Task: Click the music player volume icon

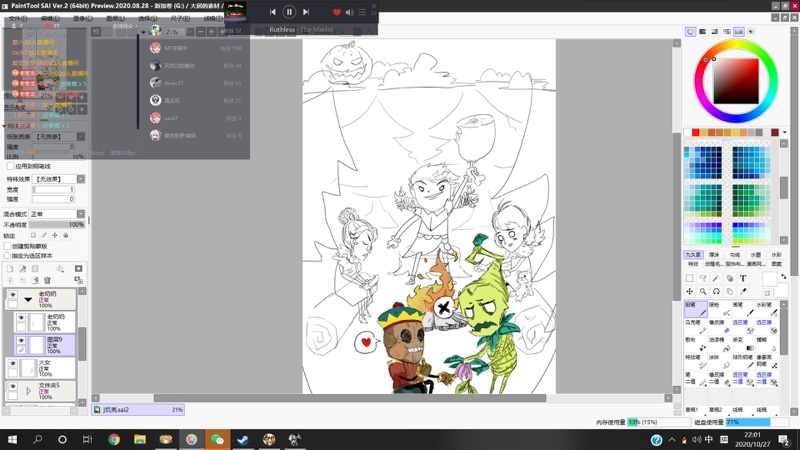Action: (x=349, y=12)
